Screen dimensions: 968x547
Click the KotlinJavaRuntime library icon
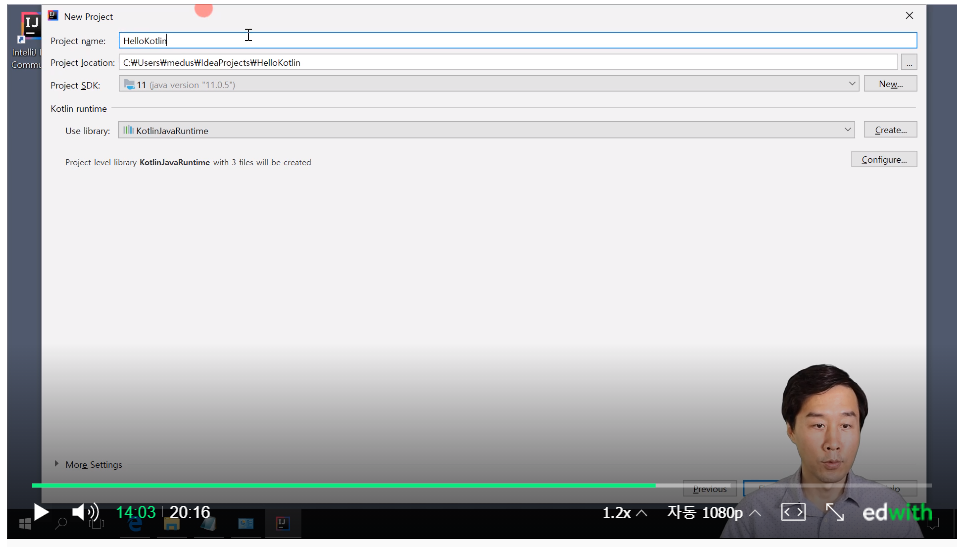coord(128,130)
